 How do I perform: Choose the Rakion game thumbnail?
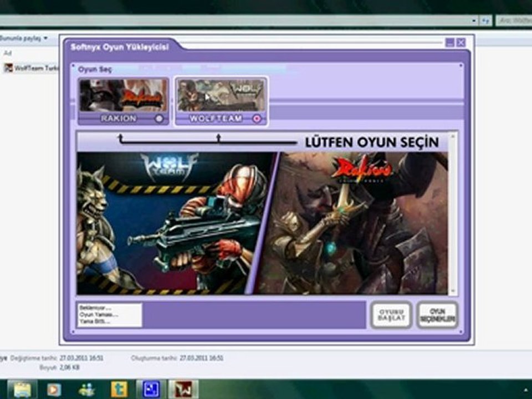124,95
